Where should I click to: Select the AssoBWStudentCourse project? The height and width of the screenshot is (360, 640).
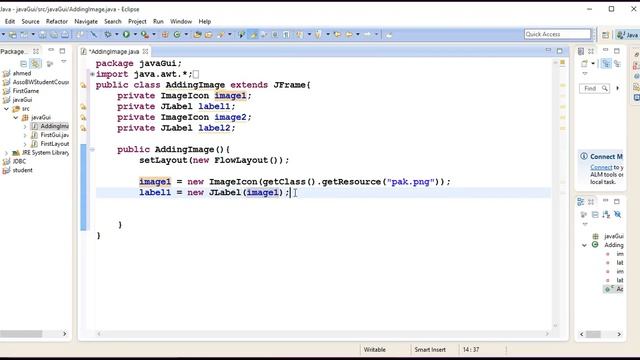pyautogui.click(x=40, y=82)
